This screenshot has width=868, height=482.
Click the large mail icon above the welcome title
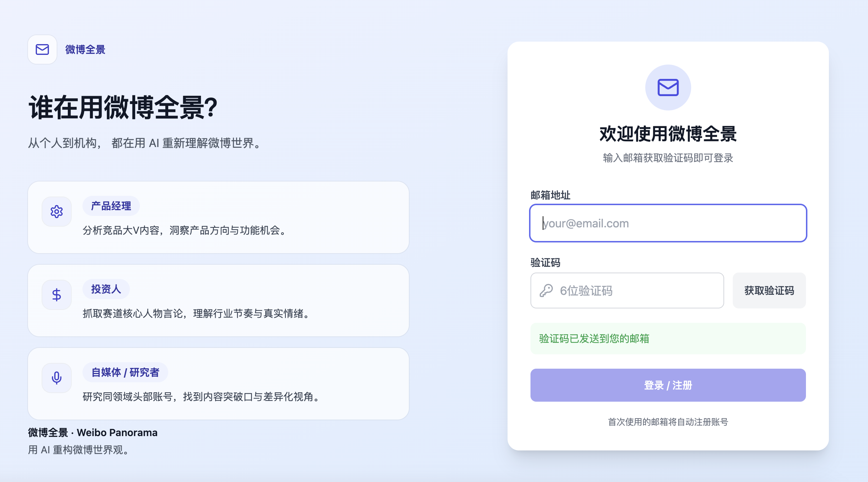[668, 88]
